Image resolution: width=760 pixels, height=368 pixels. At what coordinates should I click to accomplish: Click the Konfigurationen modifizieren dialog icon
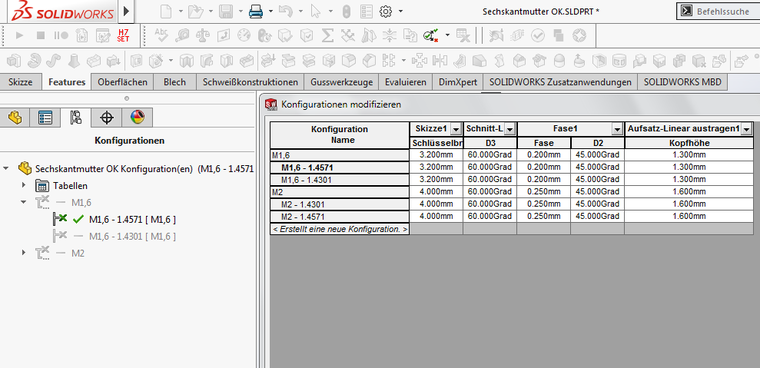click(271, 104)
